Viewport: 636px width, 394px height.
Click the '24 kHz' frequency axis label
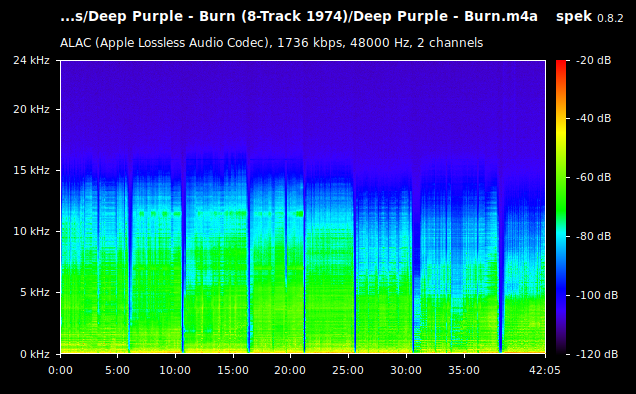31,60
